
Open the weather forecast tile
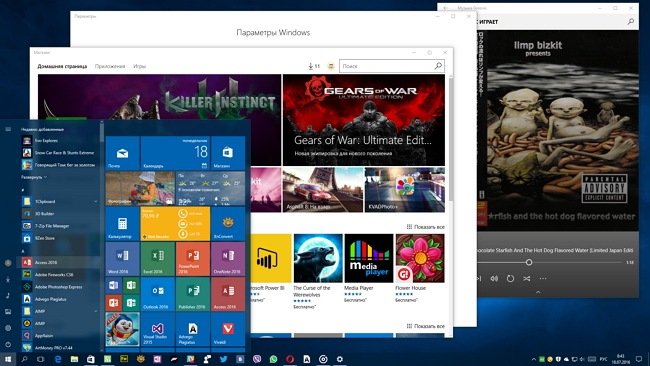point(210,188)
